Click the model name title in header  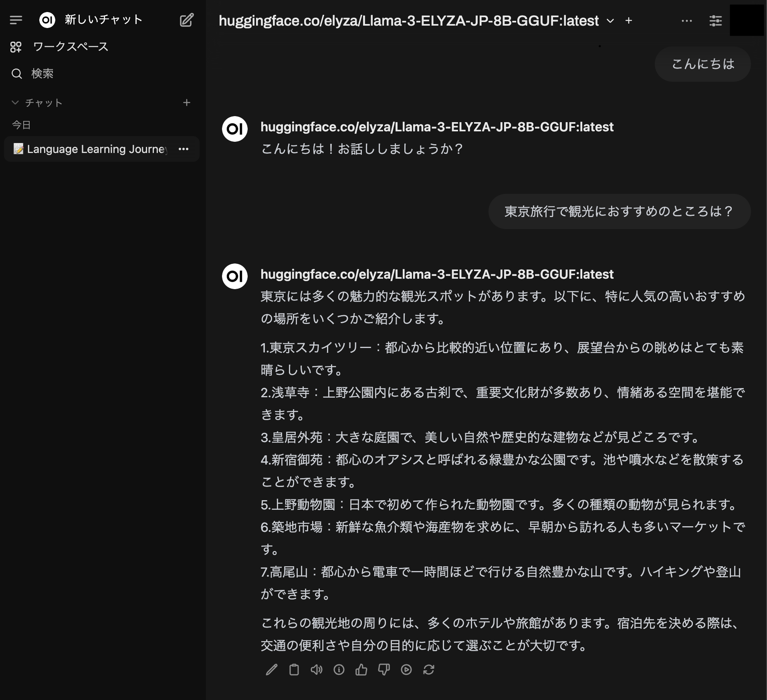409,21
